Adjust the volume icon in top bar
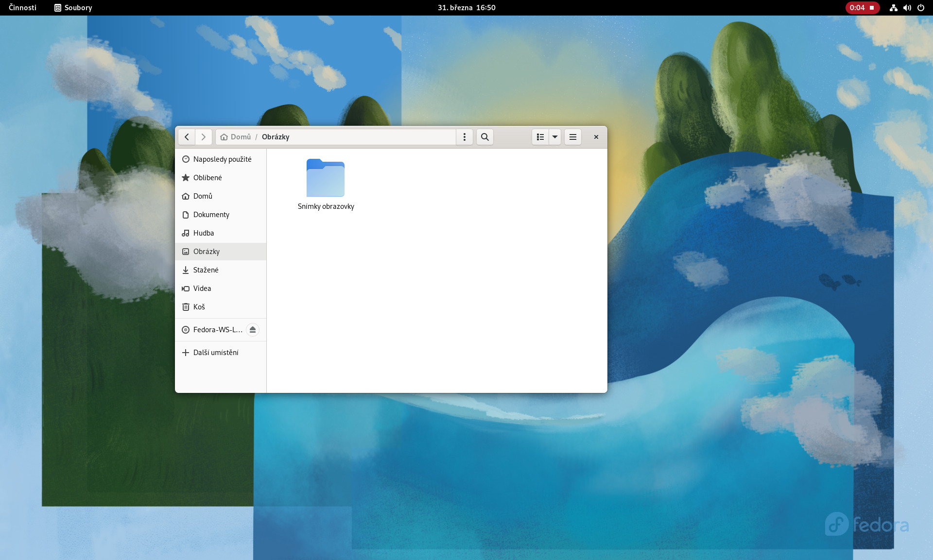This screenshot has height=560, width=933. pyautogui.click(x=907, y=8)
